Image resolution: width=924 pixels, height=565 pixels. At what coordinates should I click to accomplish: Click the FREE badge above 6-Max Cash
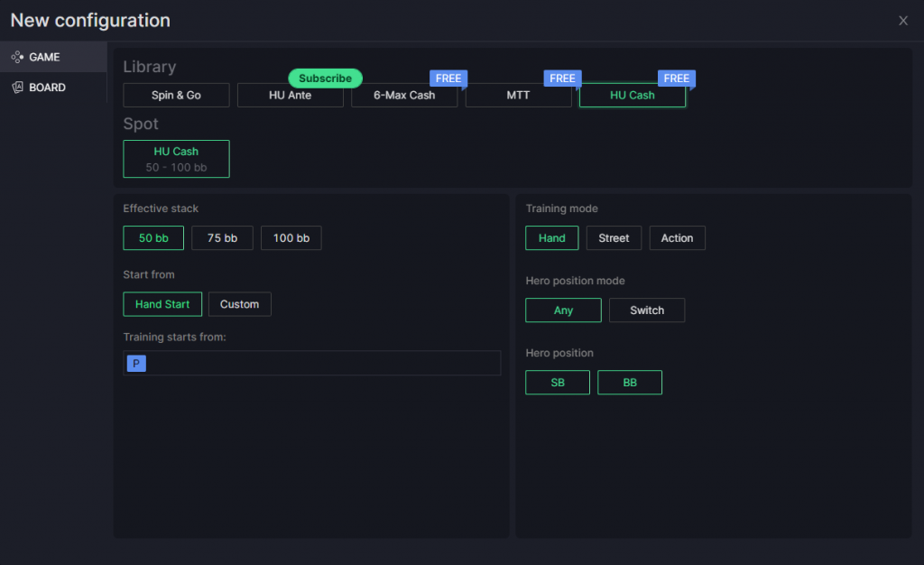(448, 79)
